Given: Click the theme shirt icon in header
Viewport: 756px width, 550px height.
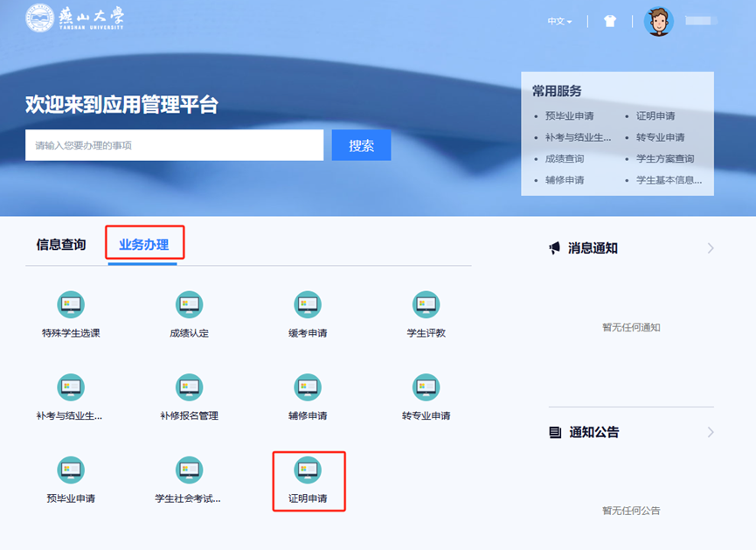Looking at the screenshot, I should click(x=610, y=21).
